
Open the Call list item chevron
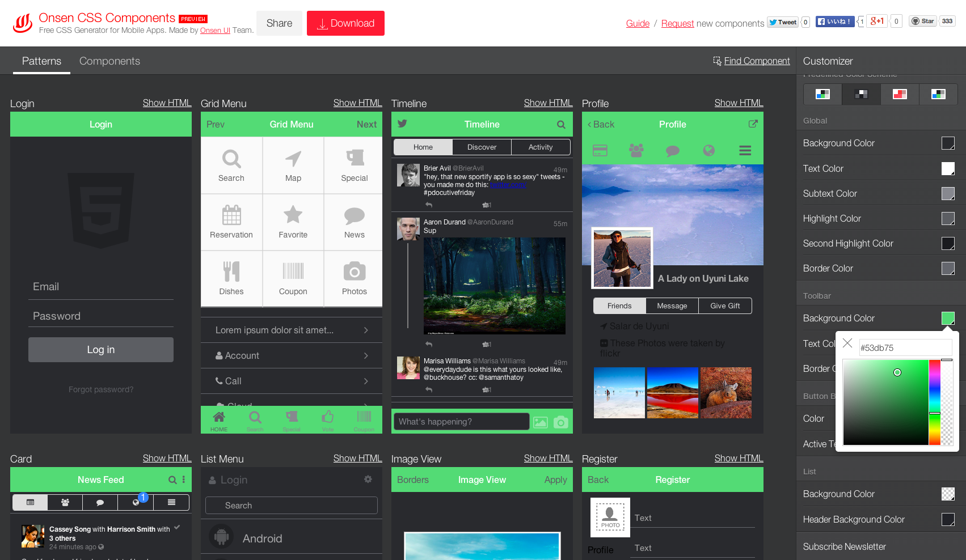click(x=366, y=381)
